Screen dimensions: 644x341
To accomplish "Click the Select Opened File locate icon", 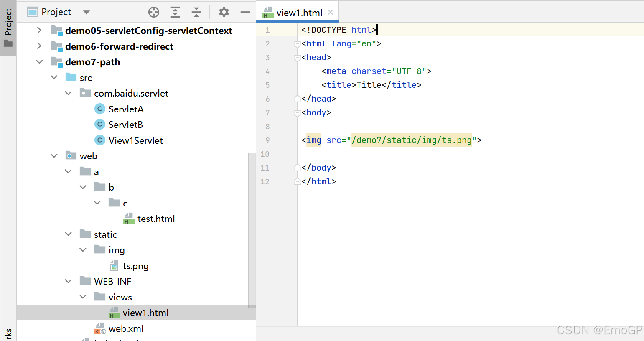I will click(x=154, y=12).
